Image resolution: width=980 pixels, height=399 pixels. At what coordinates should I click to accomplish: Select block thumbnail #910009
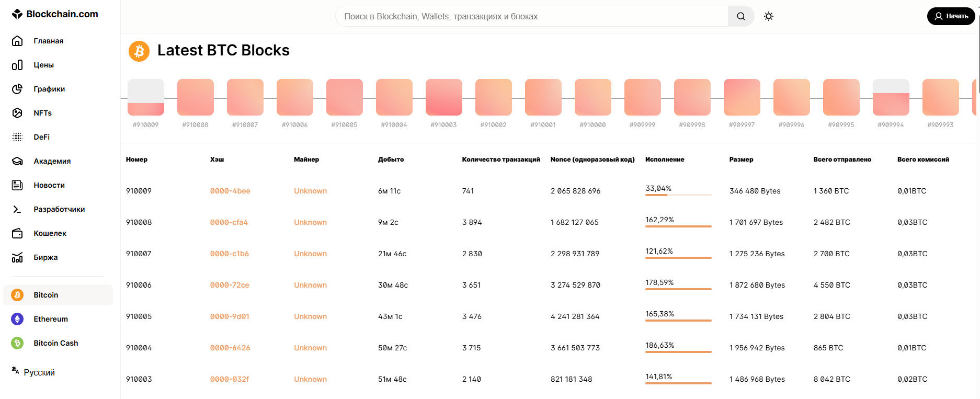(x=146, y=97)
